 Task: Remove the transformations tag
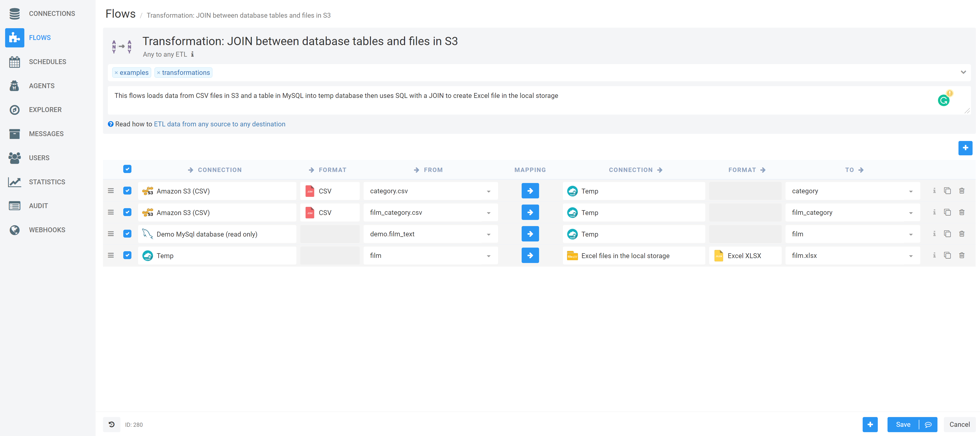[159, 73]
